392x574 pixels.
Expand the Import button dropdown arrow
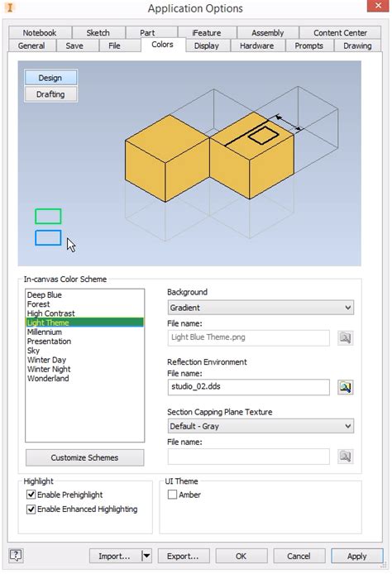coord(146,556)
